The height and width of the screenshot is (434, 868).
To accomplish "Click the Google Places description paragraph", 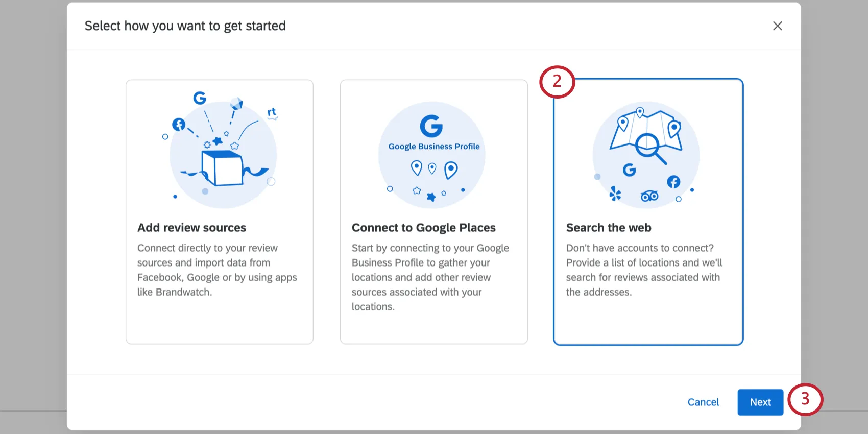I will point(430,277).
